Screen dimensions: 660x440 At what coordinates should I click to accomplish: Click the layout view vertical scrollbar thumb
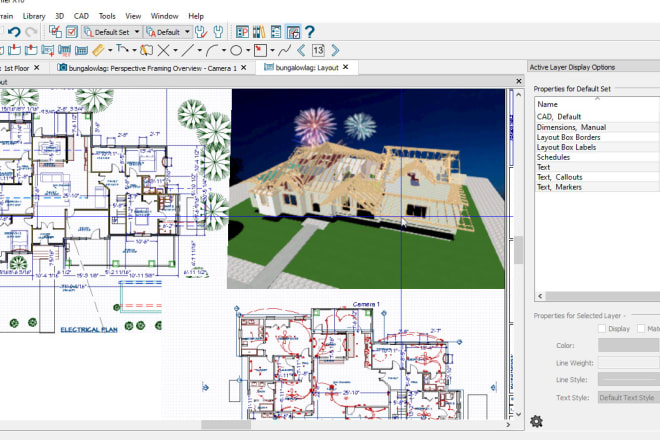(x=519, y=250)
